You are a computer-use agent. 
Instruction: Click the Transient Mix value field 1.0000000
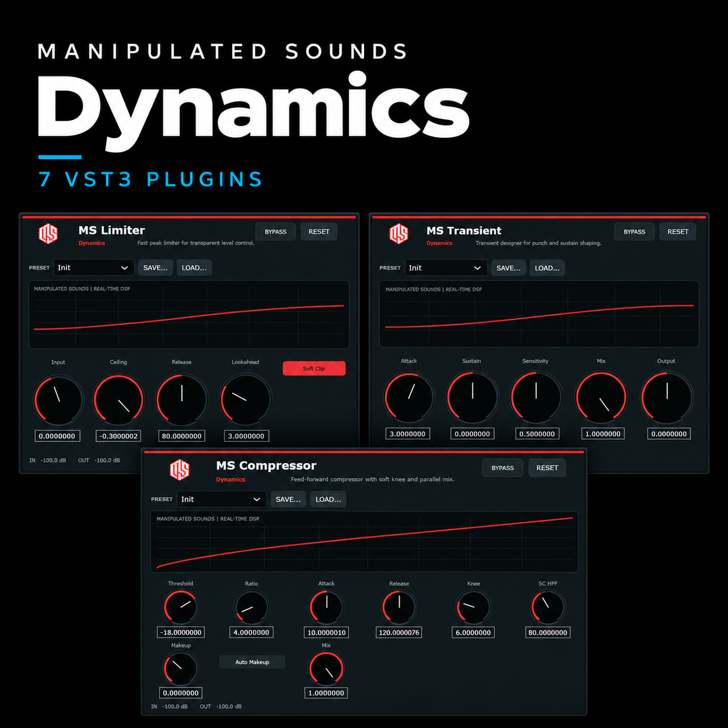point(603,434)
